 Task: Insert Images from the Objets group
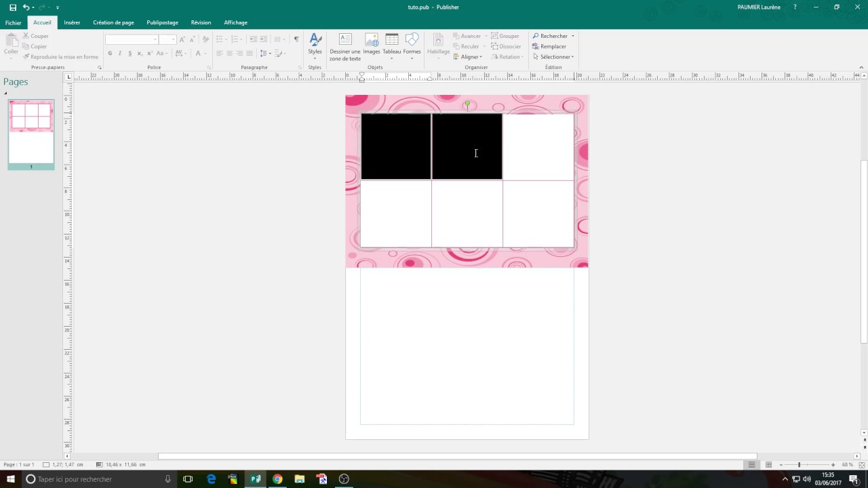tap(372, 45)
